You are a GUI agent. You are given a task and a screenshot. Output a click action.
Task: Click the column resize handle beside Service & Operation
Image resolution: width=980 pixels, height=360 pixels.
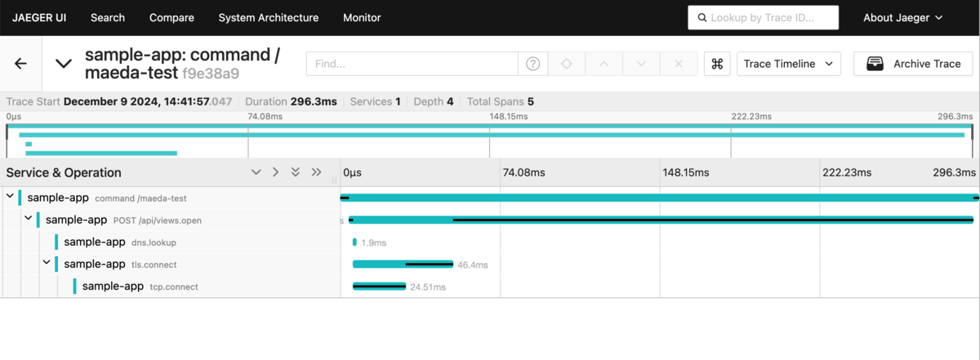point(335,179)
